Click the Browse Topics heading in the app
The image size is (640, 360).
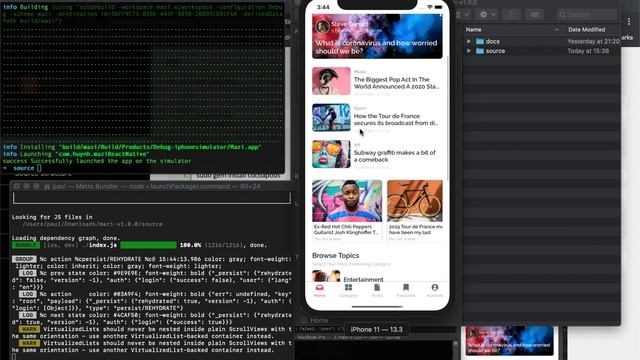[x=336, y=256]
